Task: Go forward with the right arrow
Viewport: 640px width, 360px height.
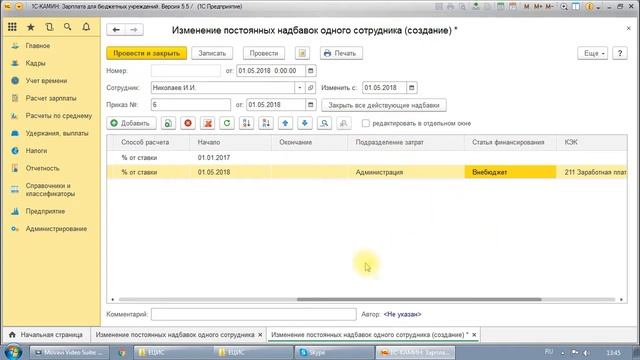Action: coord(134,30)
